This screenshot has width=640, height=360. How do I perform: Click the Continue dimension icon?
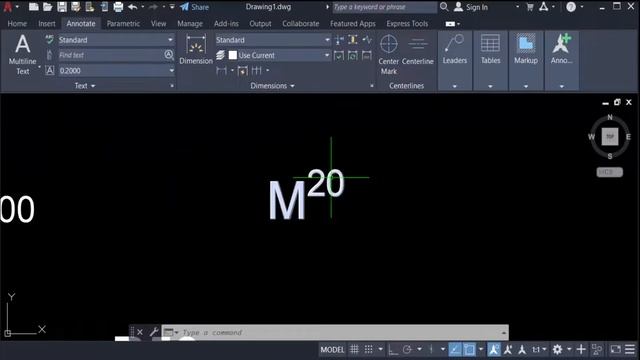(256, 71)
